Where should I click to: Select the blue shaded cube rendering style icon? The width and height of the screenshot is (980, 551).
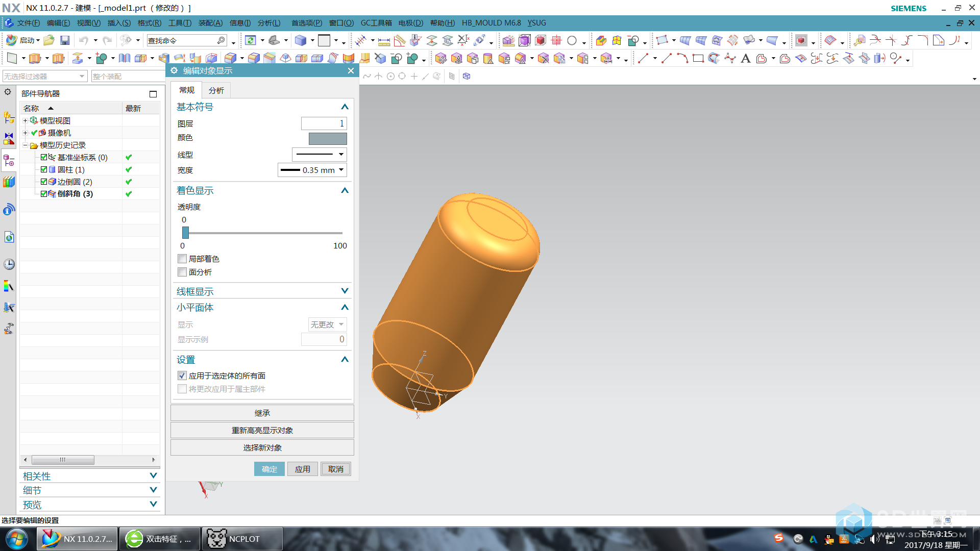coord(301,40)
